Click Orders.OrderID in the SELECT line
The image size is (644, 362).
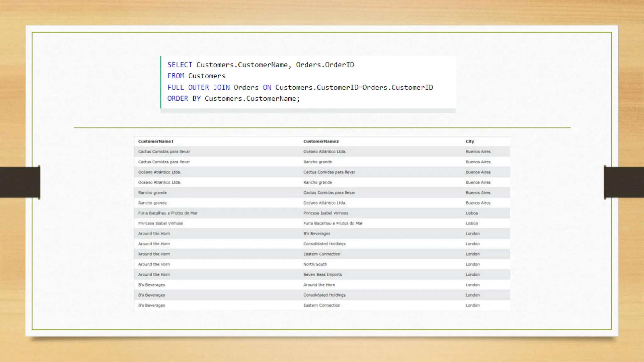point(325,65)
